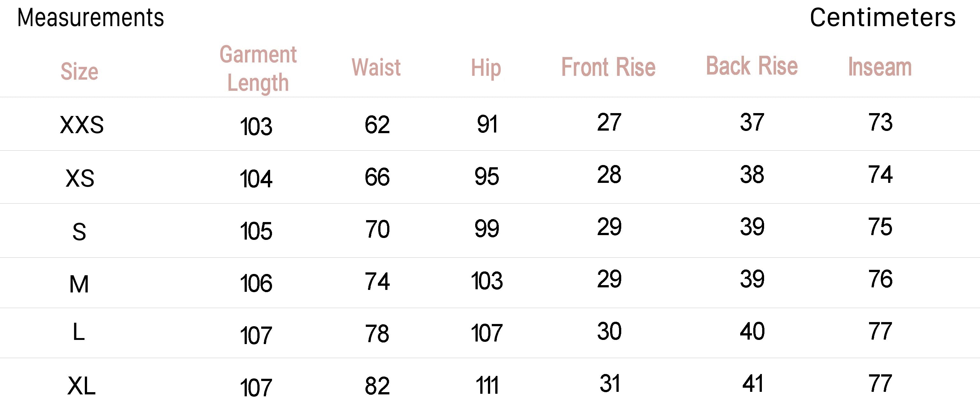Select the XXS size row label
Viewport: 980px width, 410px height.
tap(82, 125)
